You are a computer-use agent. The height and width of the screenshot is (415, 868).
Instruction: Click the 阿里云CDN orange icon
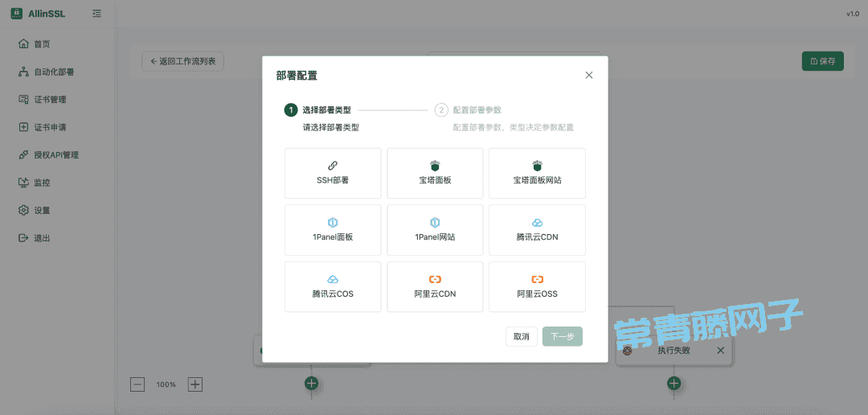[435, 279]
